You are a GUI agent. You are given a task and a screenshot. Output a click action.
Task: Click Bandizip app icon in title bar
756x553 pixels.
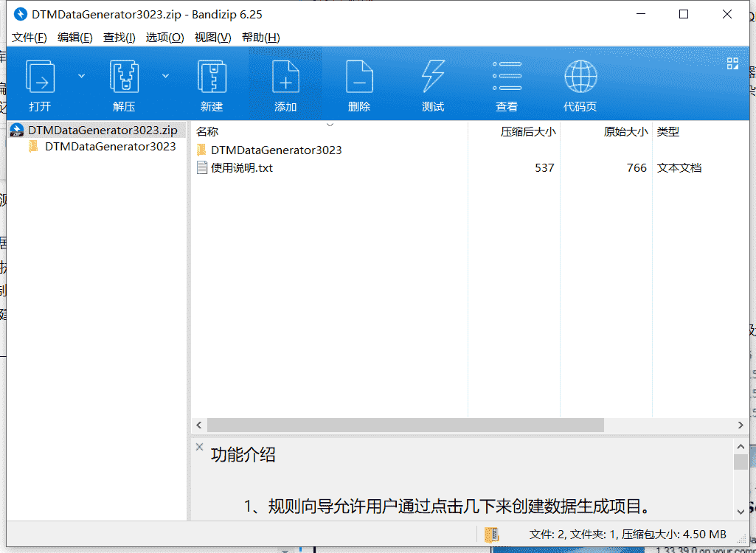(20, 15)
